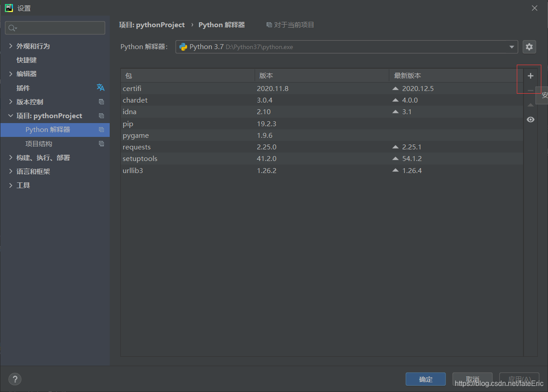548x392 pixels.
Task: Toggle show early releases eye icon
Action: click(x=530, y=120)
